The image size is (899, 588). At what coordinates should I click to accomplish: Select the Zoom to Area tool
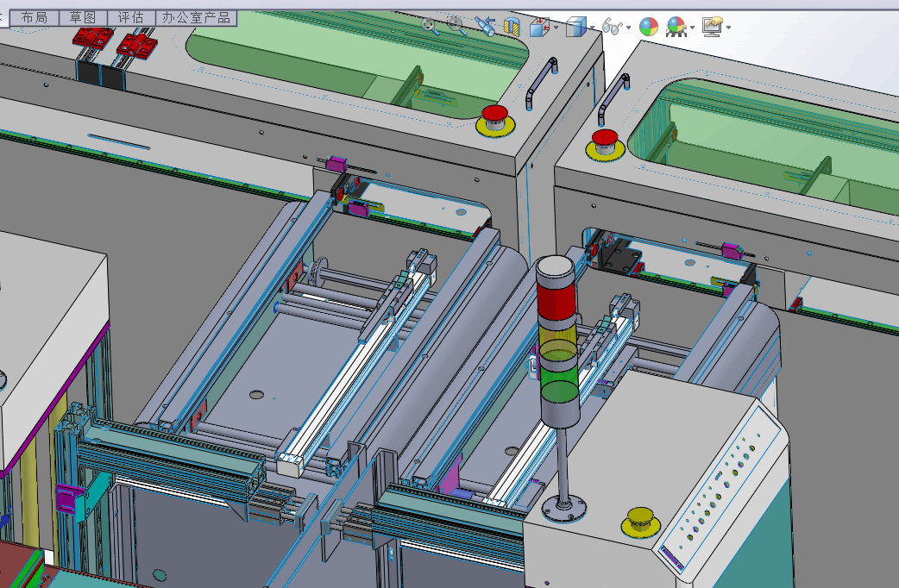tap(457, 27)
